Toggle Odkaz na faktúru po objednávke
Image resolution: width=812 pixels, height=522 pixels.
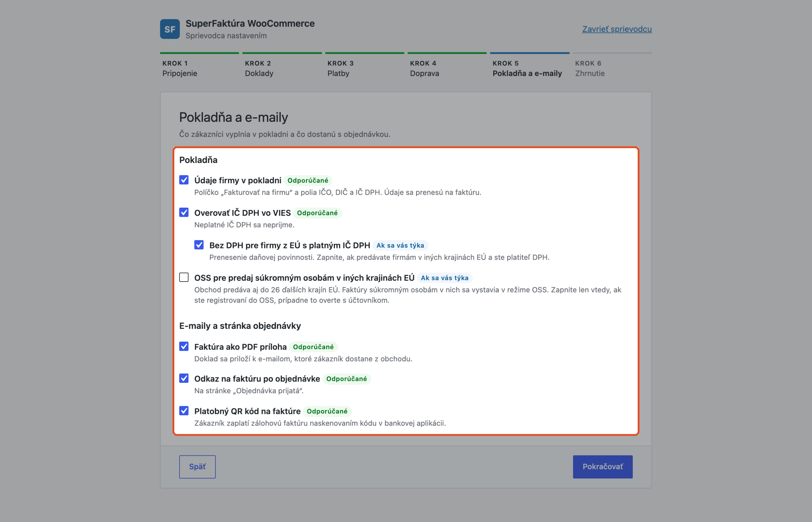tap(184, 378)
